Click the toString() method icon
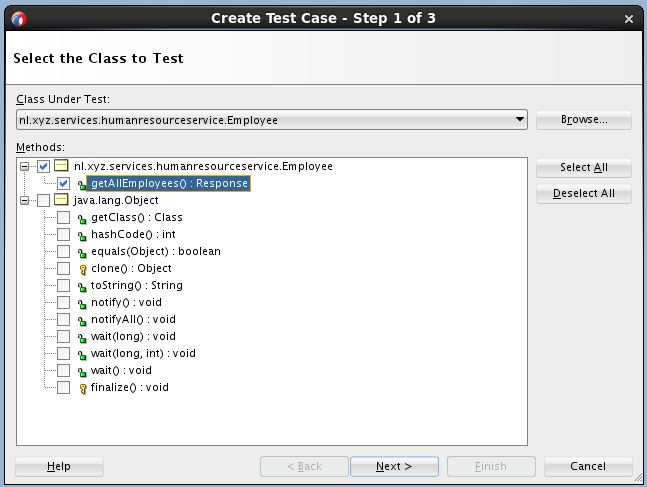This screenshot has width=647, height=487. [82, 286]
